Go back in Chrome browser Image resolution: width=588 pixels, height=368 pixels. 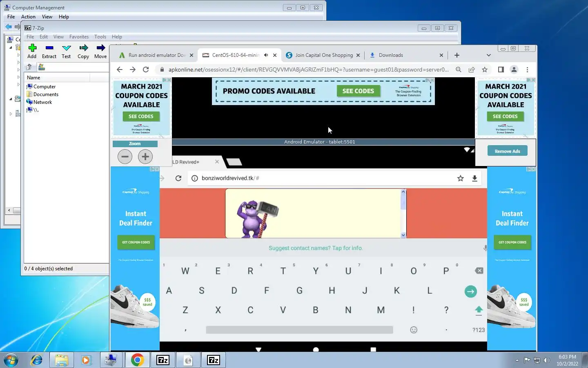point(120,70)
